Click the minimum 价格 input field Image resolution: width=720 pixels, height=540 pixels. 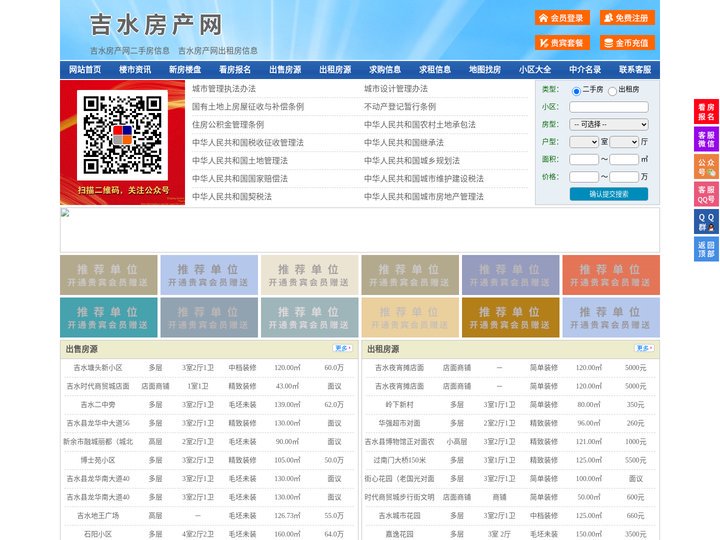(x=584, y=177)
